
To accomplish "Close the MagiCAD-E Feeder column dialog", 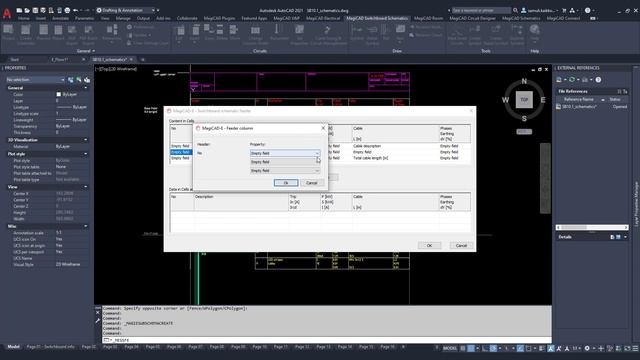I will 323,128.
